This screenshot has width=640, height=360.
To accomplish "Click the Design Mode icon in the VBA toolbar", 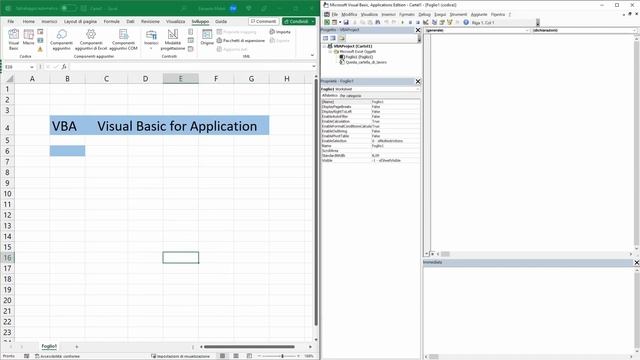I will (425, 22).
